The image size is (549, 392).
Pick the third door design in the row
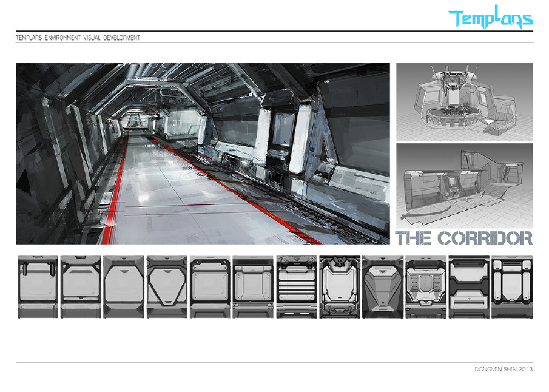click(124, 286)
